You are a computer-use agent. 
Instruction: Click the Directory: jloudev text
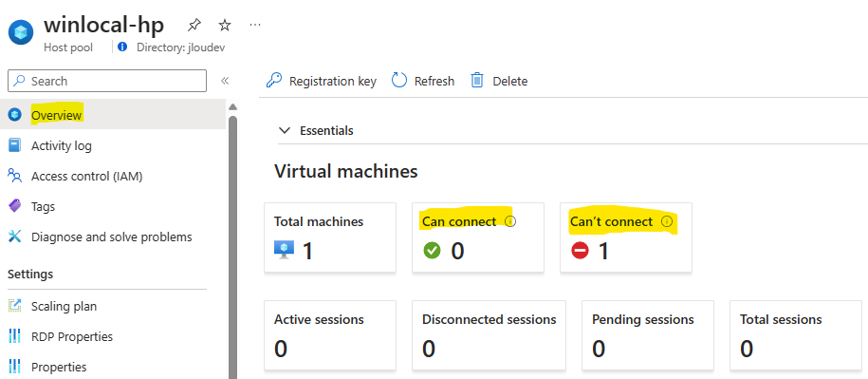[181, 47]
